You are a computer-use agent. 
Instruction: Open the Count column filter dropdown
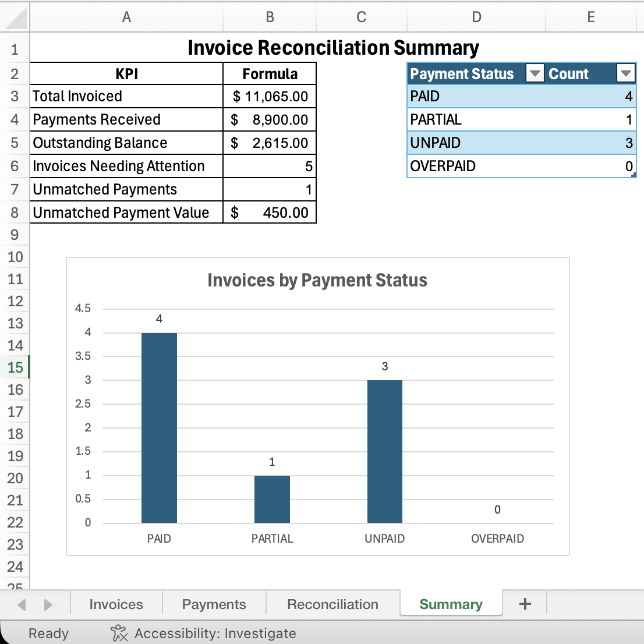(x=625, y=73)
